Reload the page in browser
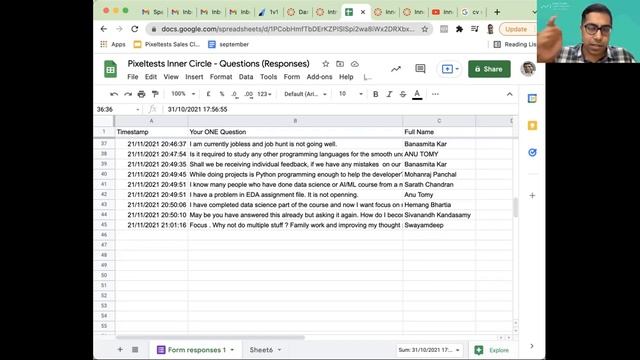The height and width of the screenshot is (360, 640). tap(134, 29)
